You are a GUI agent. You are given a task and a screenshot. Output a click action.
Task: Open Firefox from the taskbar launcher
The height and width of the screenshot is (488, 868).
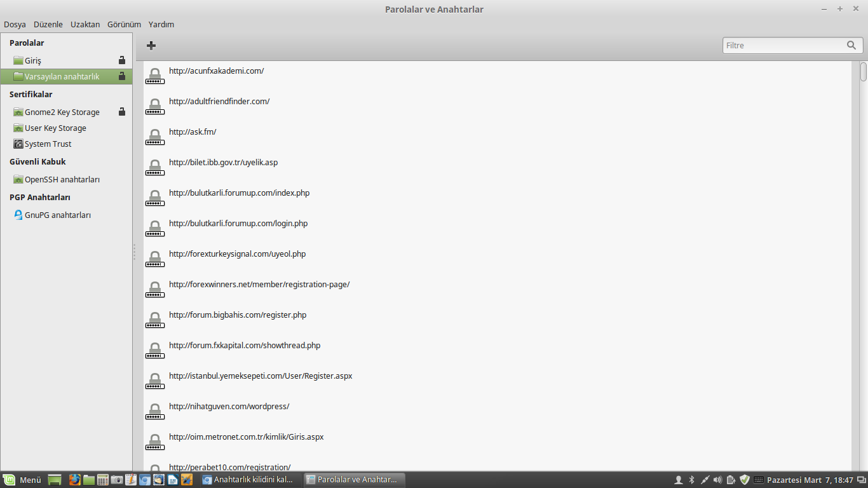(x=75, y=480)
